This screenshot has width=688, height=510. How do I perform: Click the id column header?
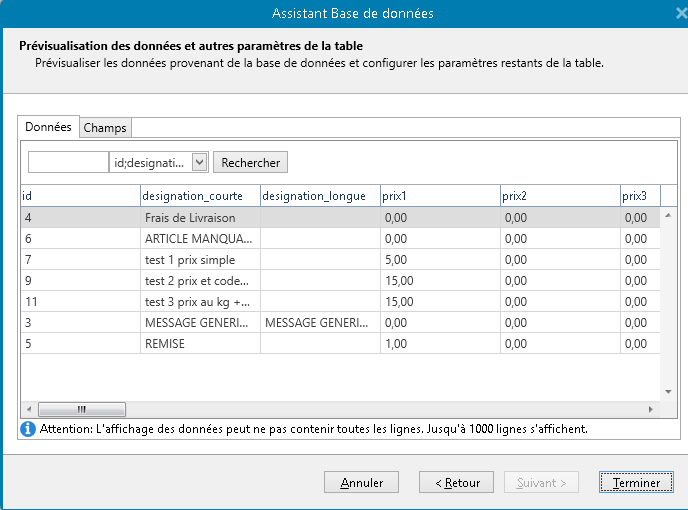click(x=80, y=196)
